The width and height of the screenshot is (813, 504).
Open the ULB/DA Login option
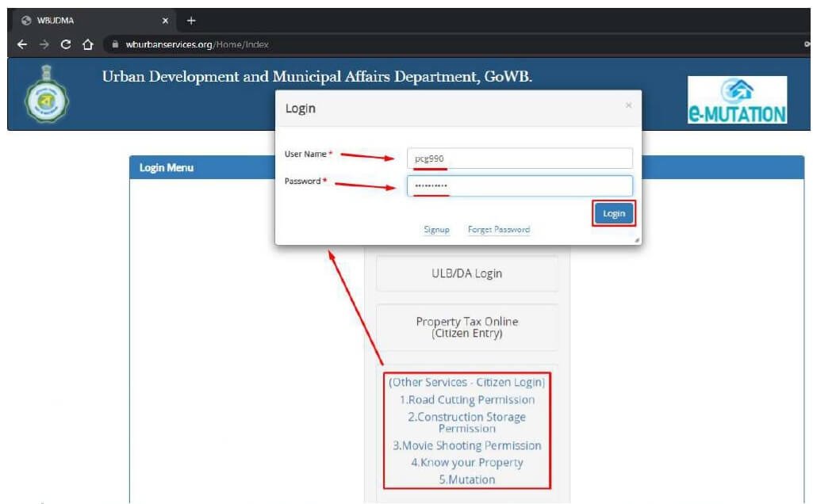point(466,273)
